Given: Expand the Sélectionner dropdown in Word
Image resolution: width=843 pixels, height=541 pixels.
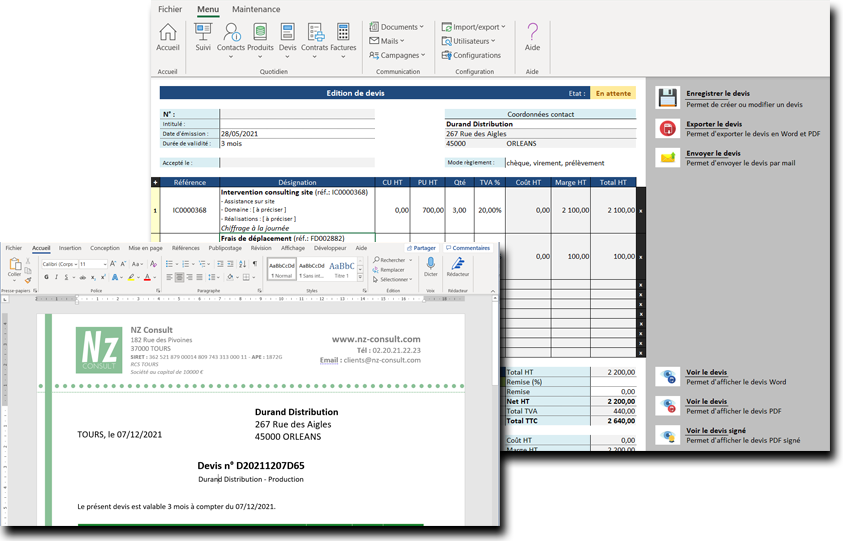Looking at the screenshot, I should tap(411, 280).
